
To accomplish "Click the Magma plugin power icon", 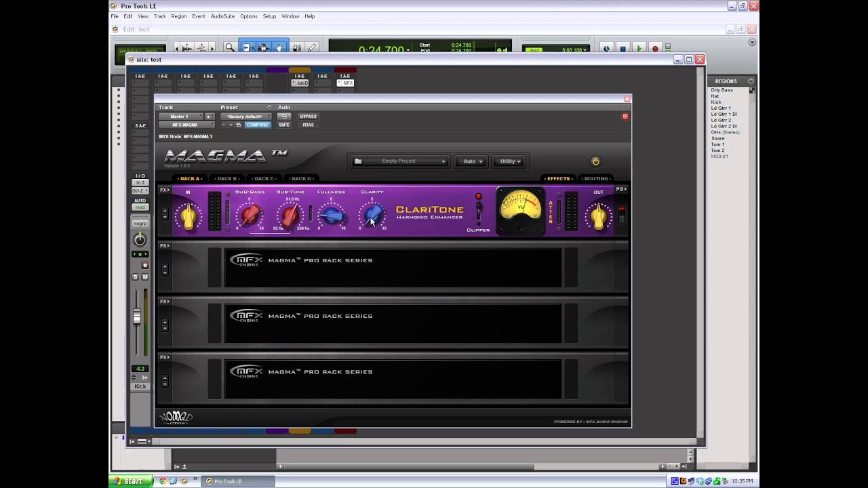I will coord(595,161).
